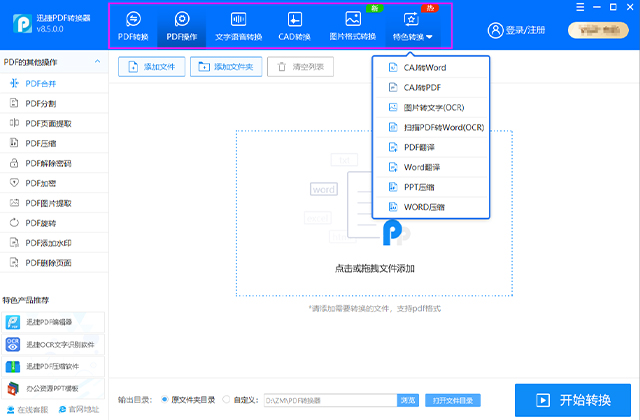Click the 打开文件目录 button

click(453, 400)
